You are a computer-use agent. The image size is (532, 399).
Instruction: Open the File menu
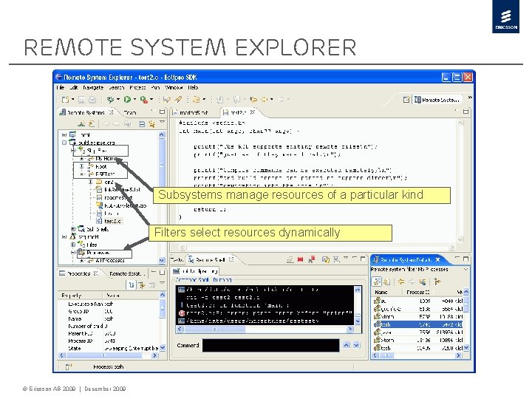pyautogui.click(x=61, y=87)
